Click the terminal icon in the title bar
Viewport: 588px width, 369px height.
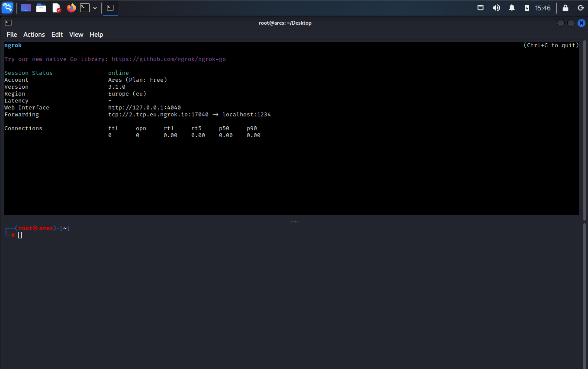pos(8,23)
